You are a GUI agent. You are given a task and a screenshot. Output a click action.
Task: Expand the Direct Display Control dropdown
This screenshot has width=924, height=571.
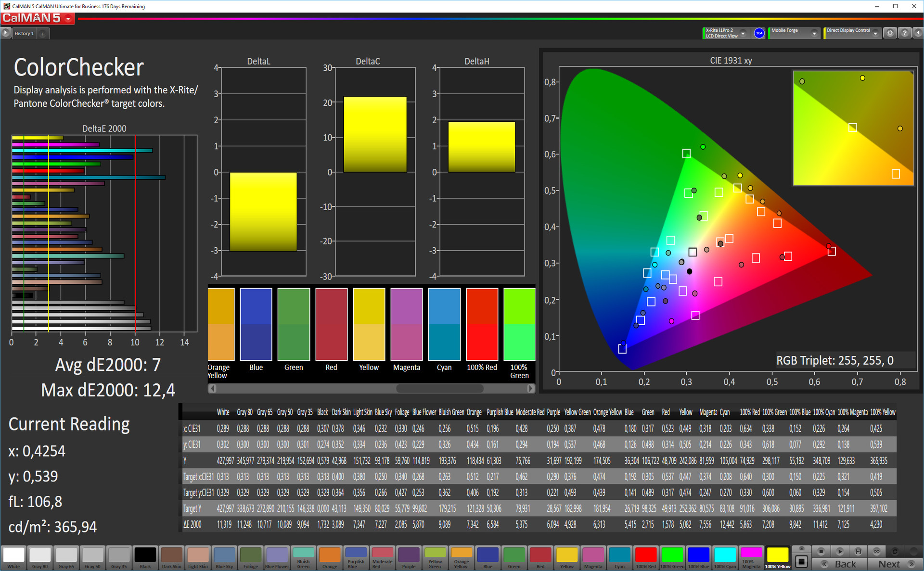pos(875,33)
